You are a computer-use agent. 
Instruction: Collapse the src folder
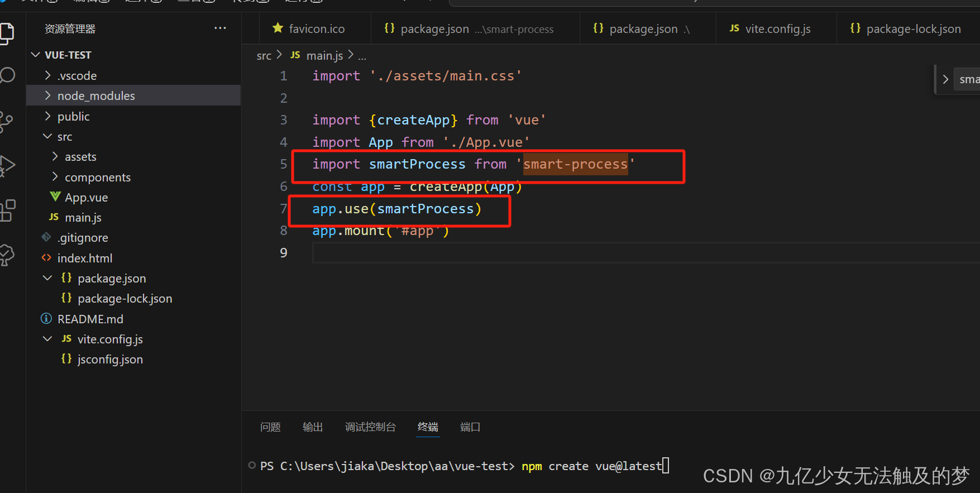click(x=48, y=136)
